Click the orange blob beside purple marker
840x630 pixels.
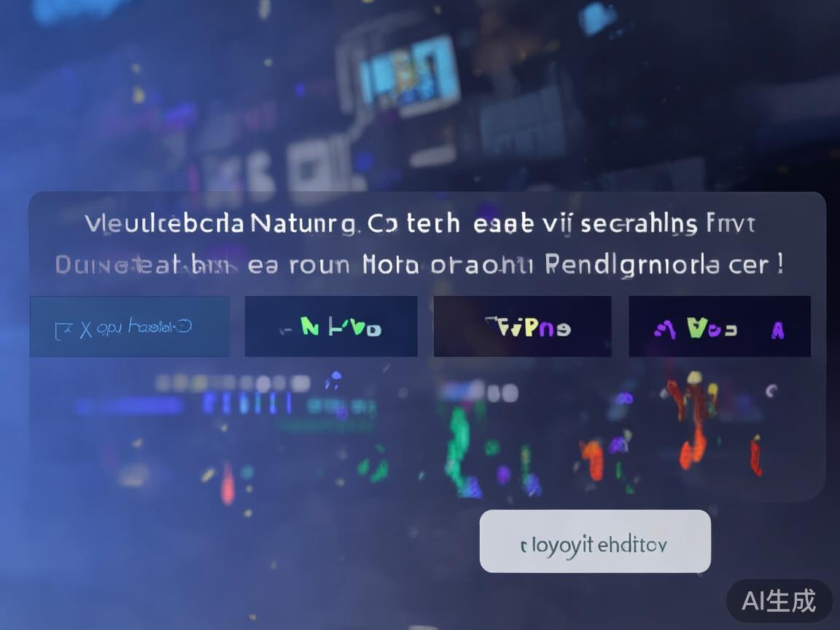(x=593, y=457)
